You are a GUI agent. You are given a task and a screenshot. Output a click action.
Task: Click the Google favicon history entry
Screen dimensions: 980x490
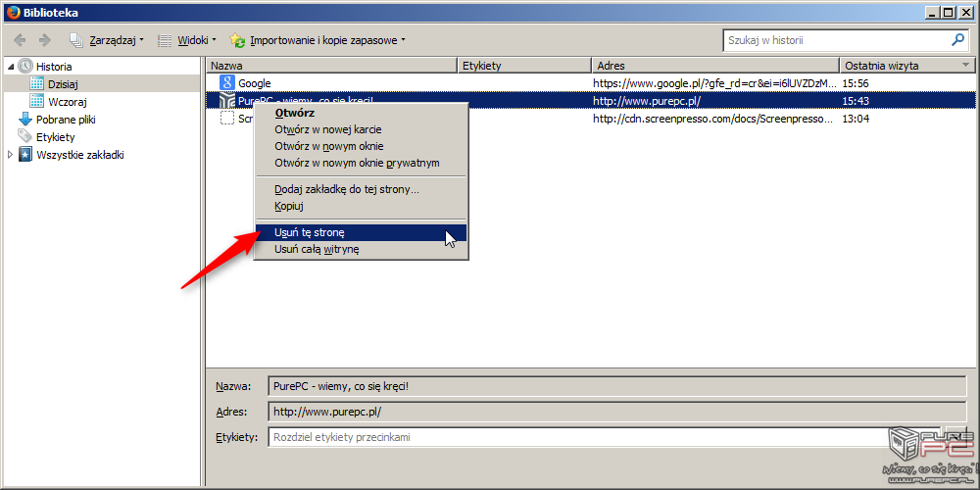pyautogui.click(x=227, y=83)
